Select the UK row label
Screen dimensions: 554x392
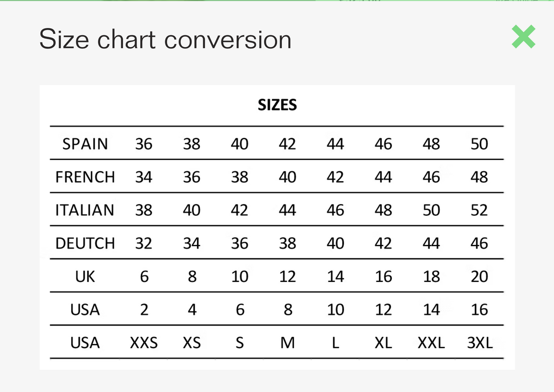85,277
